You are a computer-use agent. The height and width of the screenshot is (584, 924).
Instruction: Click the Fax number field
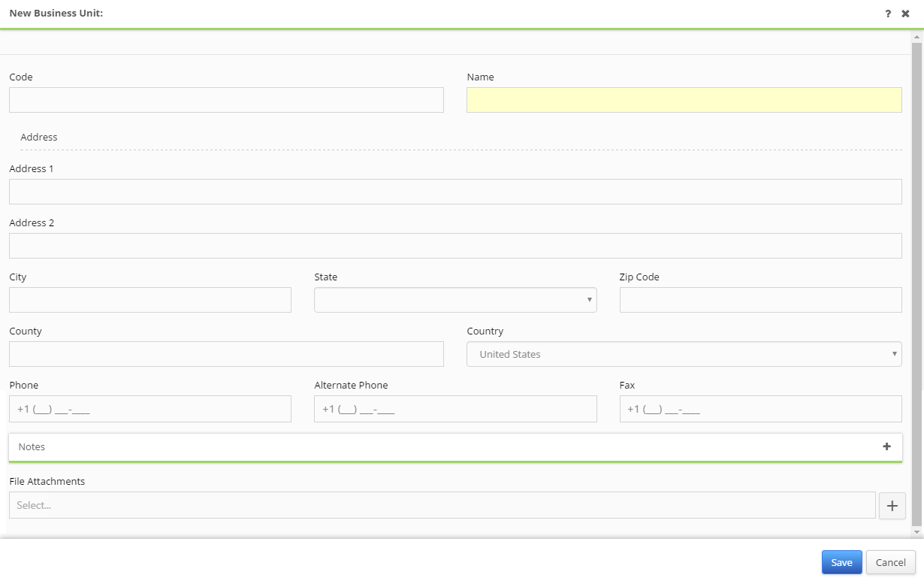tap(760, 409)
